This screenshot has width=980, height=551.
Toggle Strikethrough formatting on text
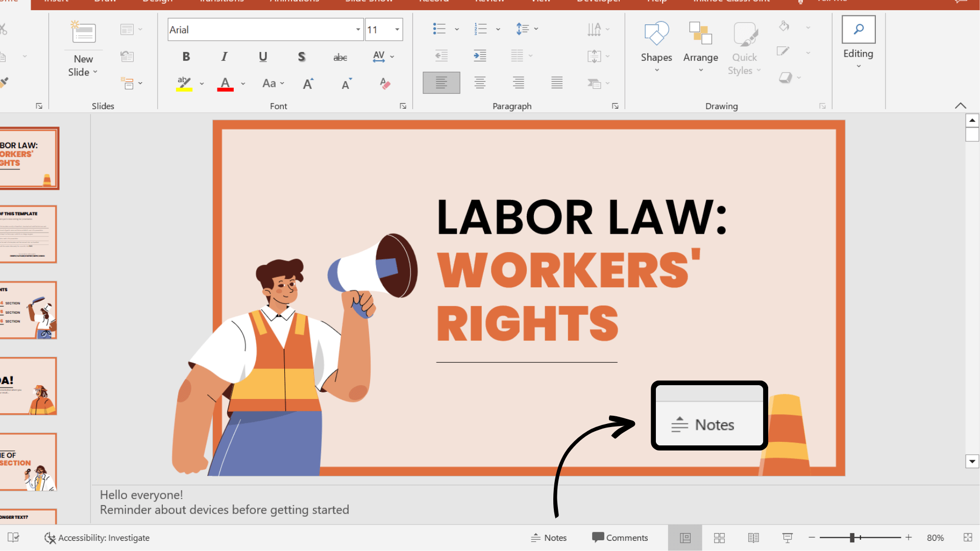(x=340, y=57)
